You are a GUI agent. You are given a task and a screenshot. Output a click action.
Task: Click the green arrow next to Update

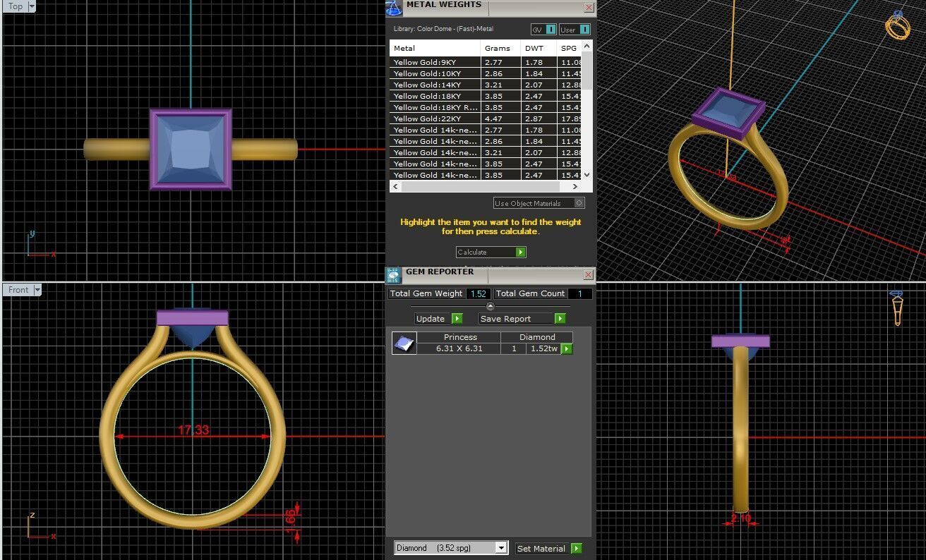457,319
